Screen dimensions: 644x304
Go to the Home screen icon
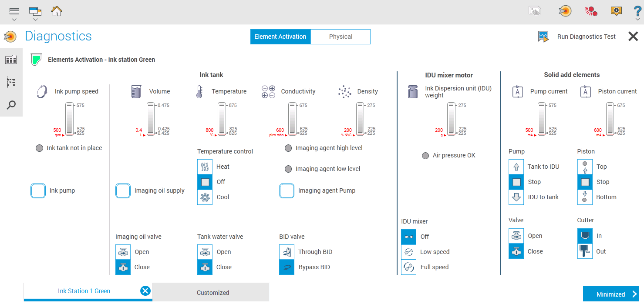tap(57, 11)
